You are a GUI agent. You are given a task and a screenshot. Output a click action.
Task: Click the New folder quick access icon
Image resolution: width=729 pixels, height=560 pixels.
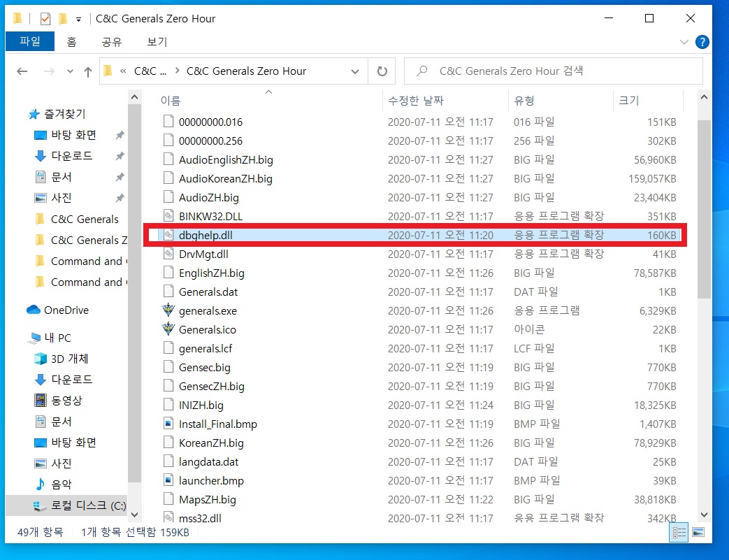63,19
